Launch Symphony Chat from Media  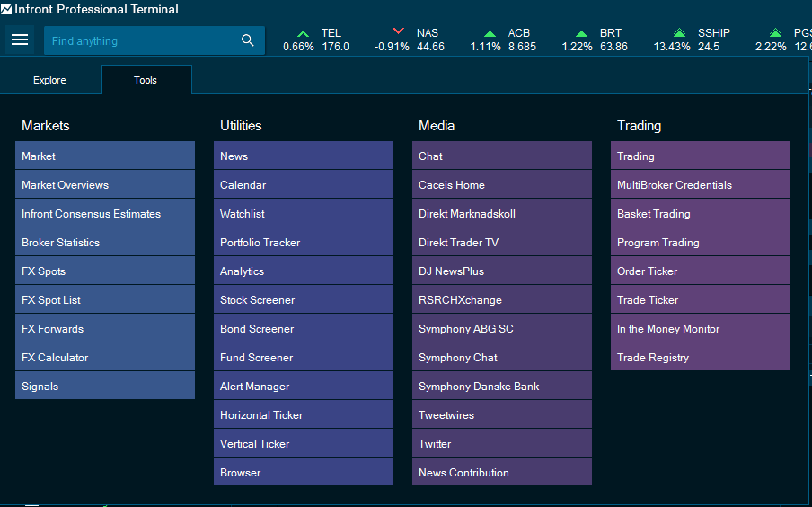(x=501, y=358)
